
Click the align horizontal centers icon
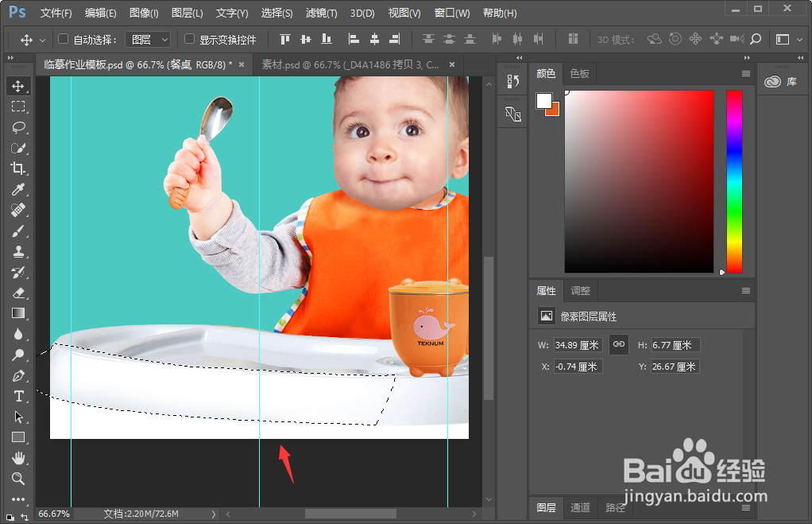[x=374, y=40]
